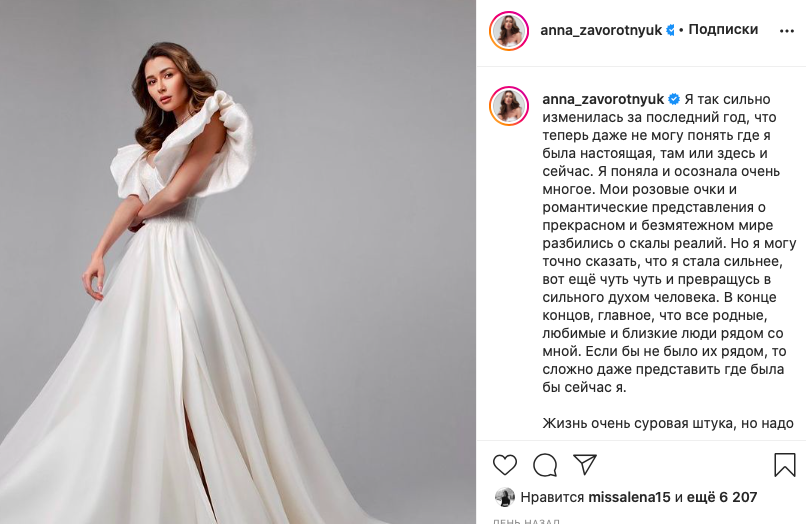Open the profile avatar beside the caption
The height and width of the screenshot is (524, 806).
click(509, 106)
